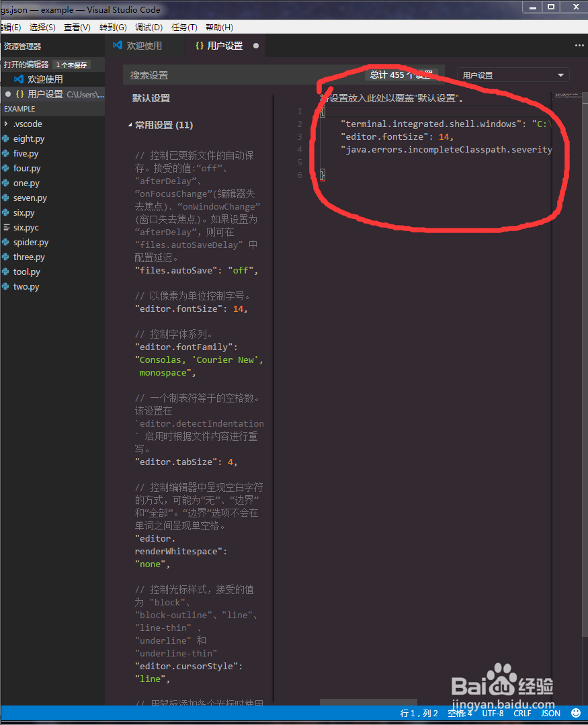The image size is (588, 725).
Task: Change indentation via 空格: 4
Action: tap(460, 713)
